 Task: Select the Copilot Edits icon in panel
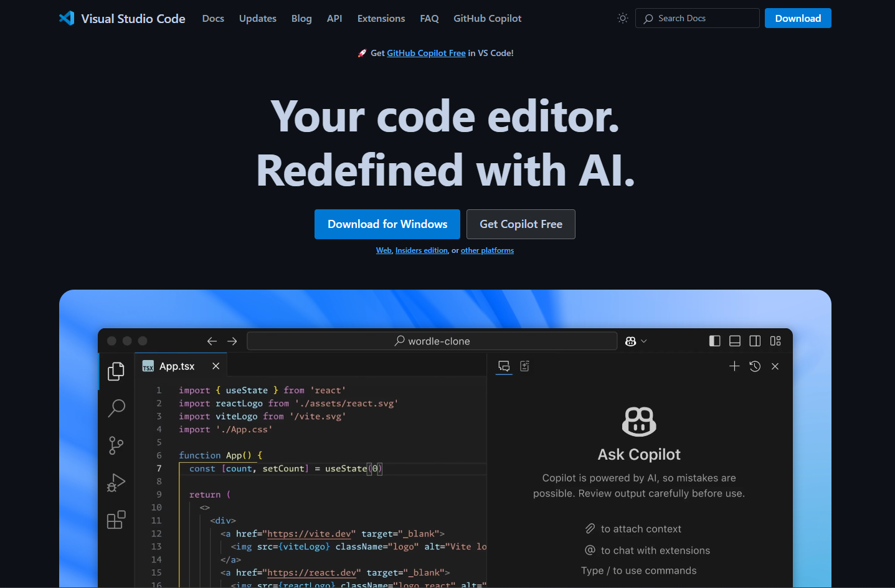click(525, 366)
